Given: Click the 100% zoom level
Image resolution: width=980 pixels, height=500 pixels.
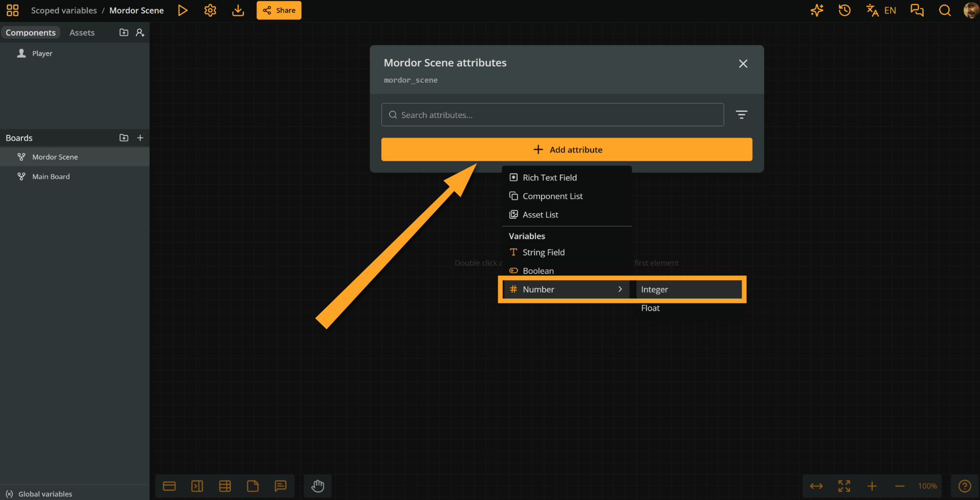Looking at the screenshot, I should click(927, 486).
